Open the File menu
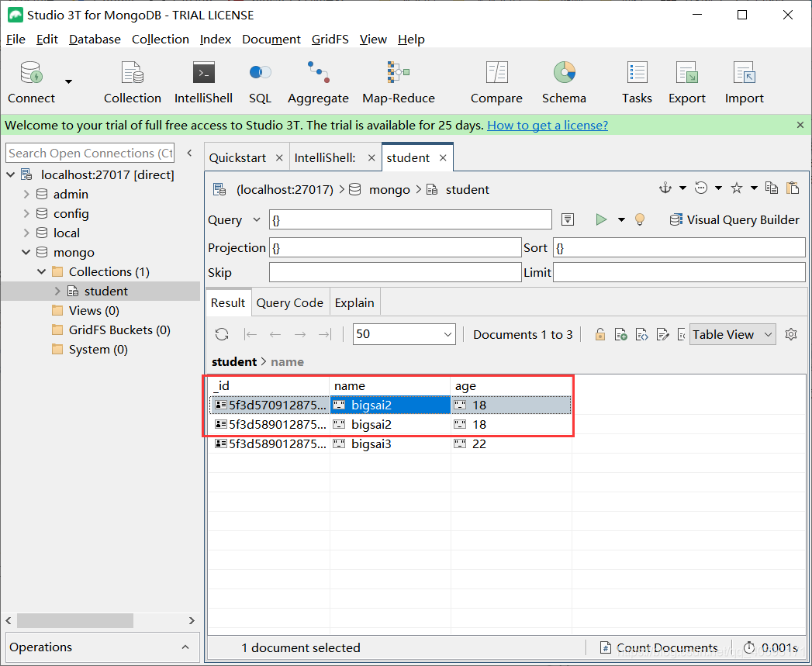 pyautogui.click(x=16, y=40)
